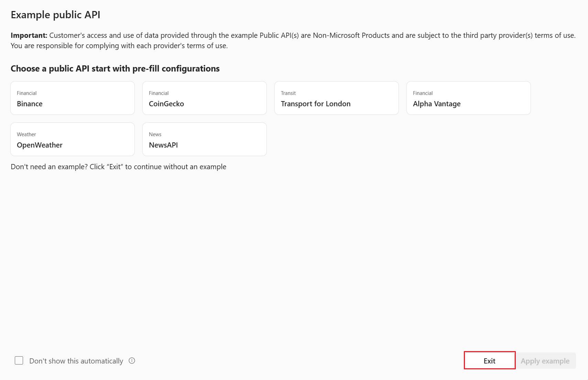Image resolution: width=588 pixels, height=380 pixels.
Task: Click the info icon beside the checkbox
Action: [x=132, y=361]
